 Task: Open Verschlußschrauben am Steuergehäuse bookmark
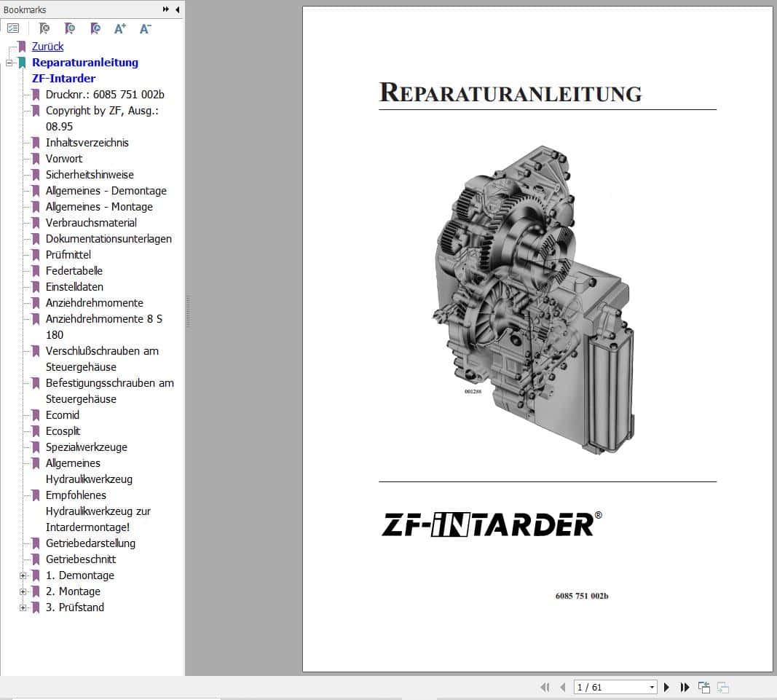point(102,359)
